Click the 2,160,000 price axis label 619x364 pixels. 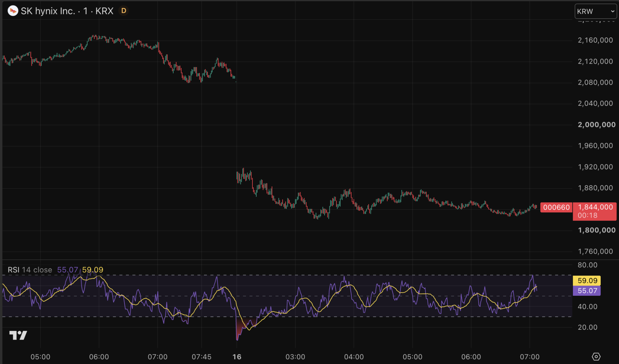(595, 40)
